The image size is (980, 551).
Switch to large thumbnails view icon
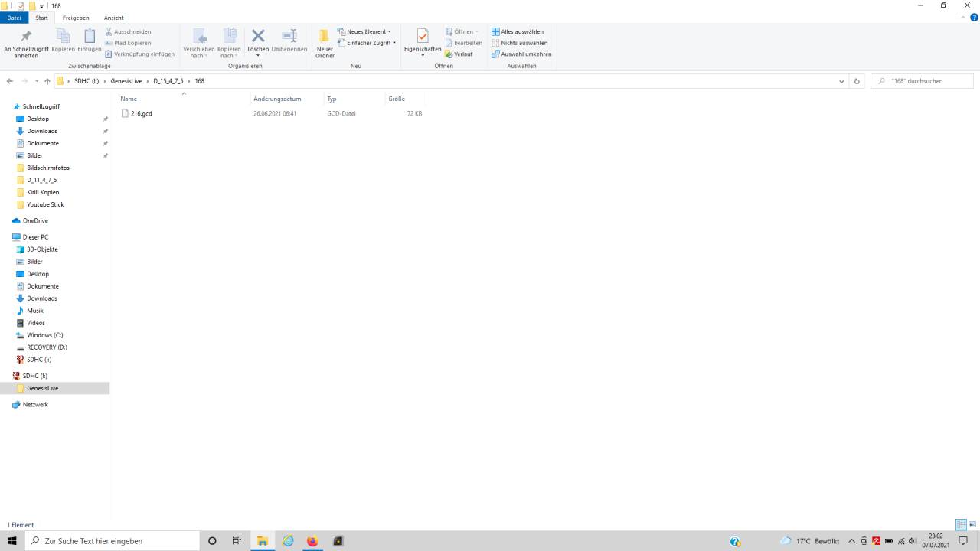click(x=972, y=525)
